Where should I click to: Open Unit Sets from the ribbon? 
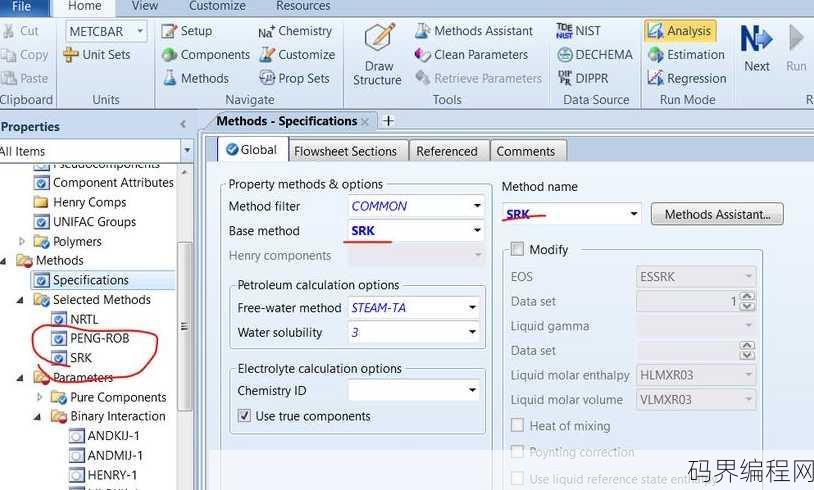pyautogui.click(x=97, y=55)
